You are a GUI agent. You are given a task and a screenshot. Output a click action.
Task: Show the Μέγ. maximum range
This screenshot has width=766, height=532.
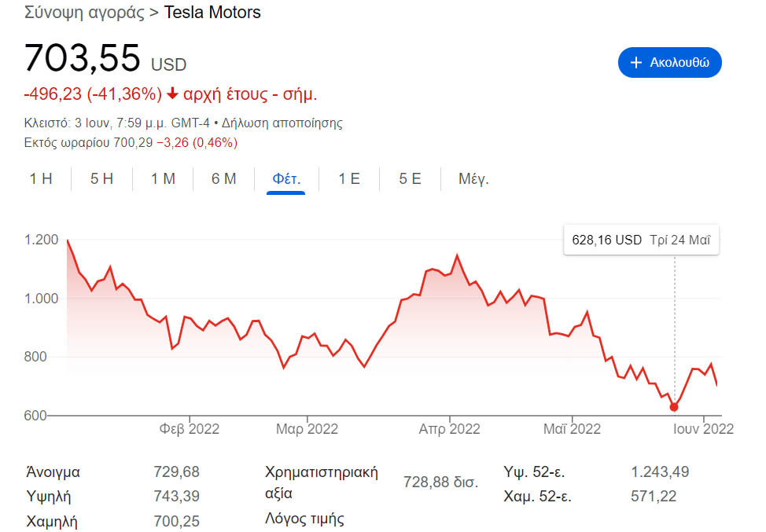pyautogui.click(x=473, y=178)
